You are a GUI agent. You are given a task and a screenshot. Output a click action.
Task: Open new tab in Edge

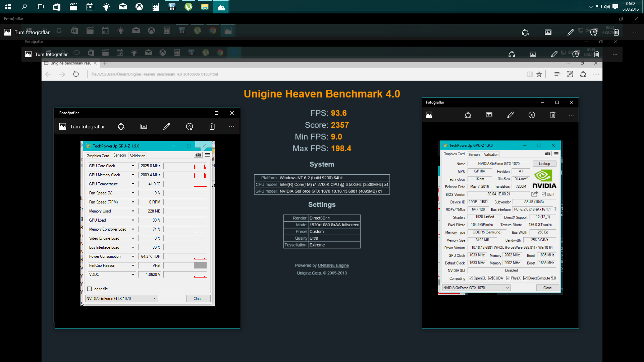(105, 63)
